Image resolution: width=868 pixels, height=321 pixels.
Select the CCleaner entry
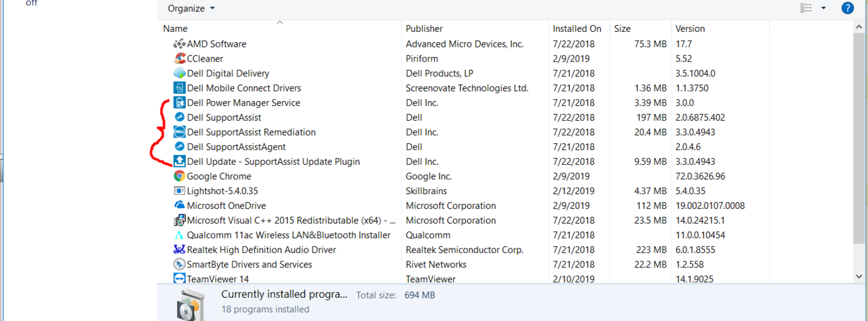tap(205, 58)
